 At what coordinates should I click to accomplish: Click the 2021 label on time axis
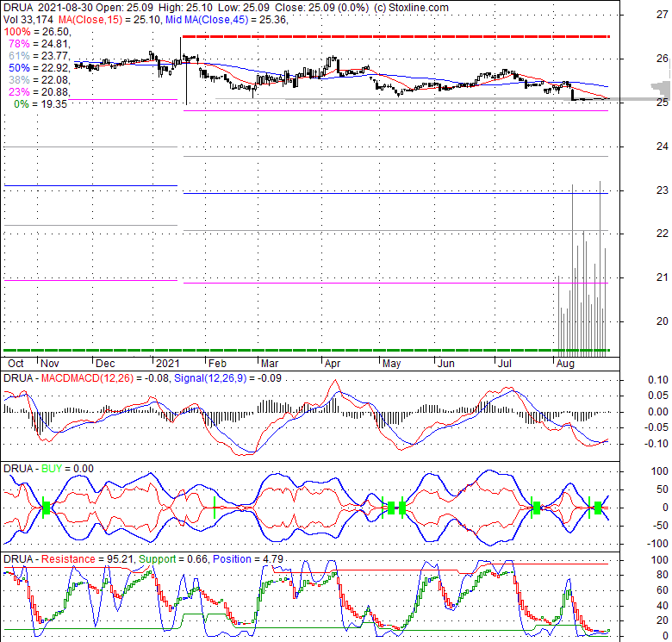coord(168,364)
